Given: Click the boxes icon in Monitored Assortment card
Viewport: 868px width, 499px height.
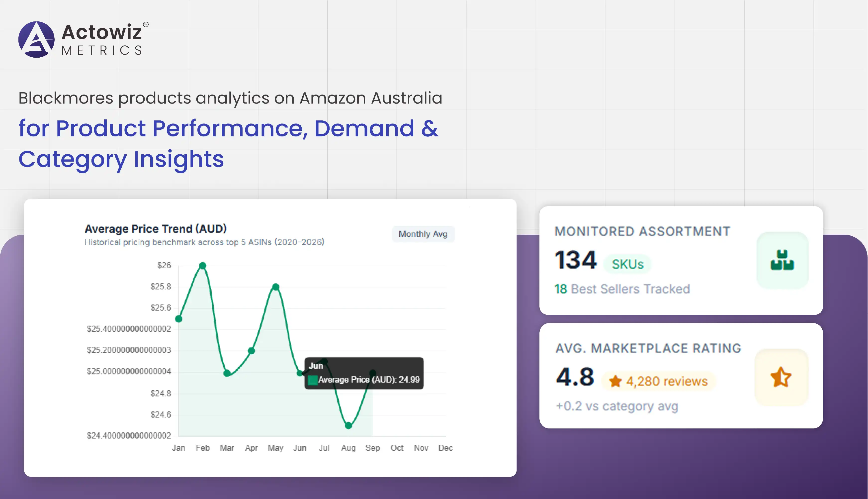Looking at the screenshot, I should coord(782,260).
